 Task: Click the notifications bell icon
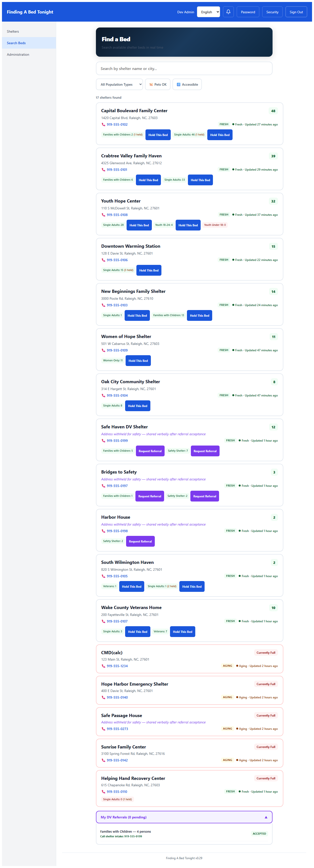click(228, 12)
